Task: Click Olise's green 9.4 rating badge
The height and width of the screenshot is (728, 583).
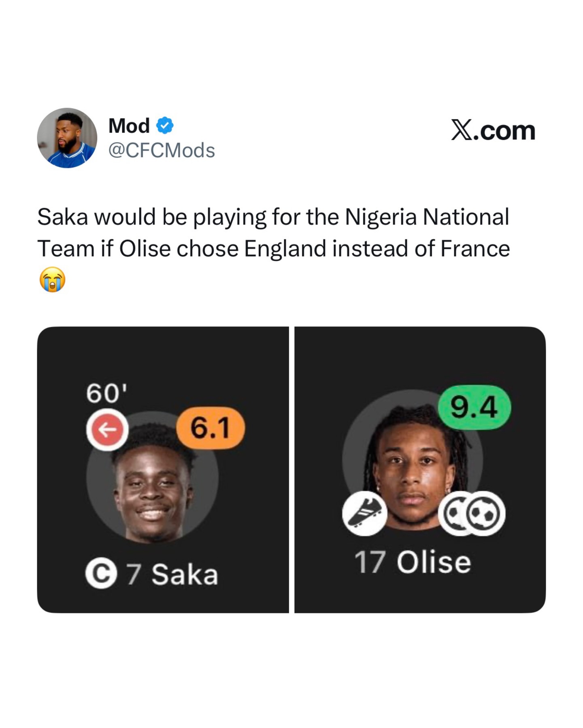Action: (474, 407)
